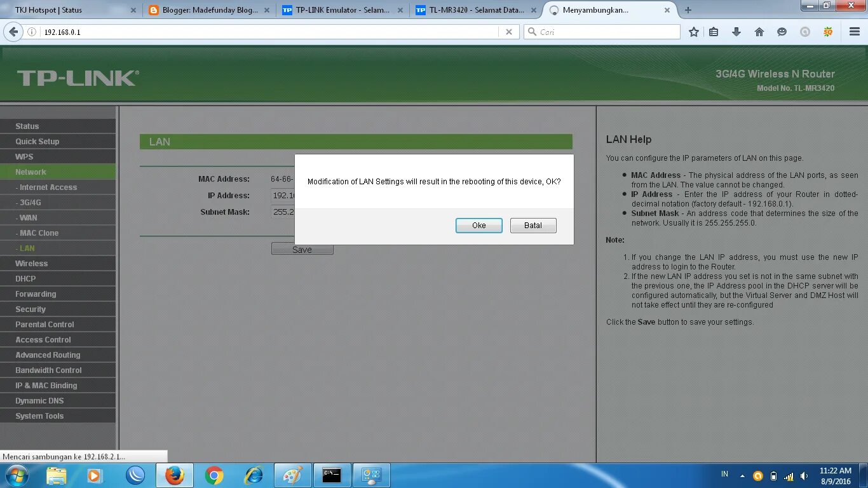Open Winbox blue icon in taskbar
The height and width of the screenshot is (488, 868).
click(135, 475)
